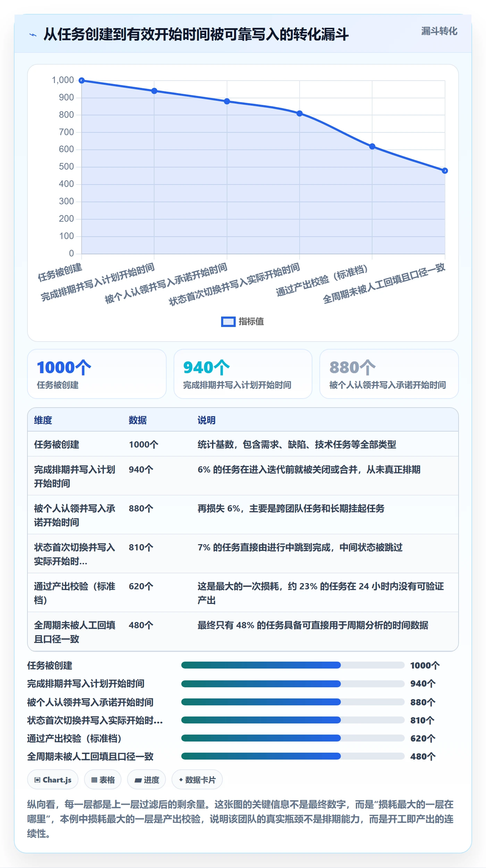This screenshot has width=486, height=868.
Task: Click the description starting with 再损失 6%
Action: [x=291, y=508]
